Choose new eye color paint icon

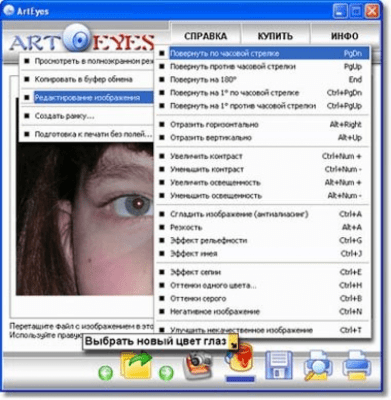tap(240, 362)
